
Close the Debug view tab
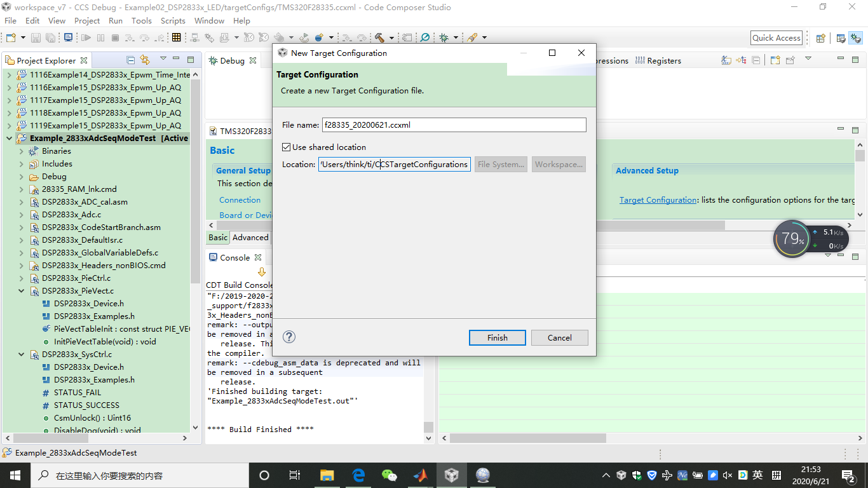coord(253,60)
